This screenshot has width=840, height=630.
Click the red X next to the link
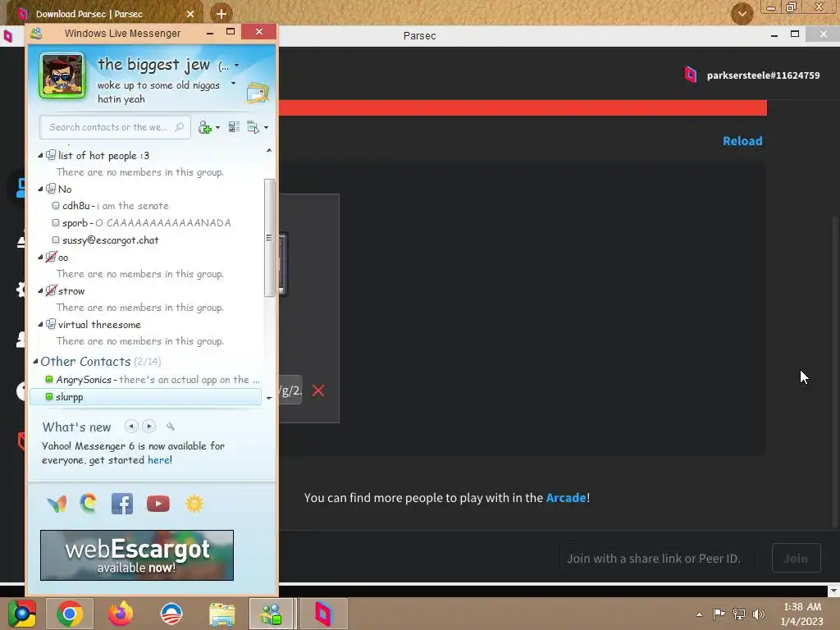pos(318,390)
